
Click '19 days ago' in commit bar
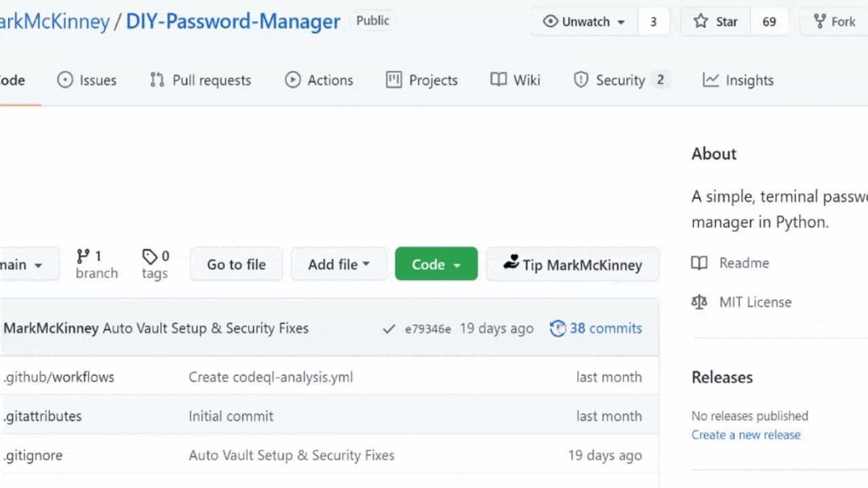tap(496, 329)
